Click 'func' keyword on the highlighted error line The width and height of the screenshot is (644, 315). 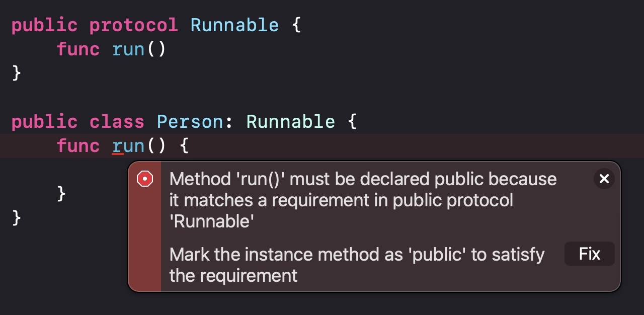[x=78, y=146]
